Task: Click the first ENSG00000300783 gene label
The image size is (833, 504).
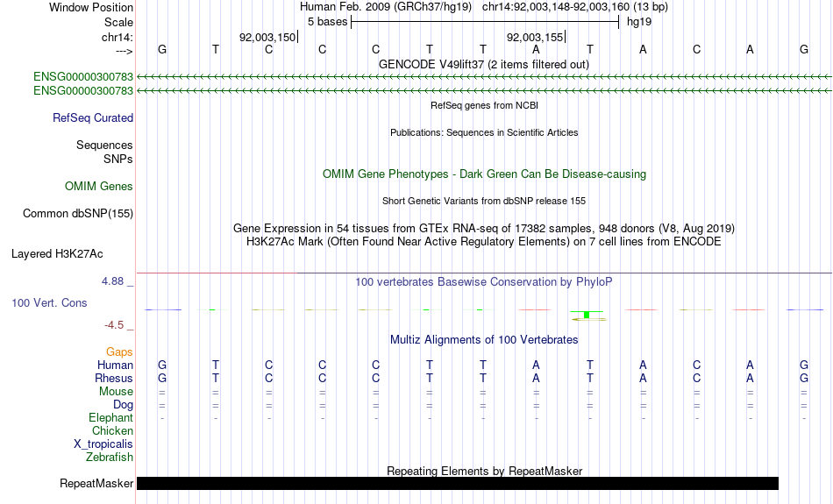Action: point(83,76)
